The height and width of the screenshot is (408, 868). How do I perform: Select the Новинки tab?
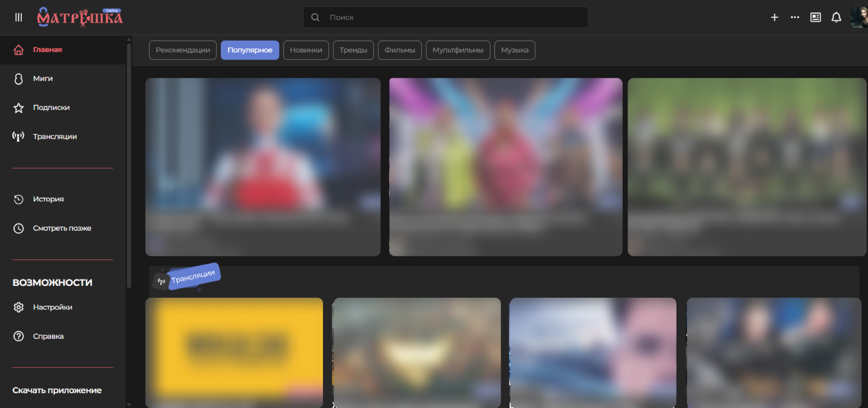[x=306, y=50]
